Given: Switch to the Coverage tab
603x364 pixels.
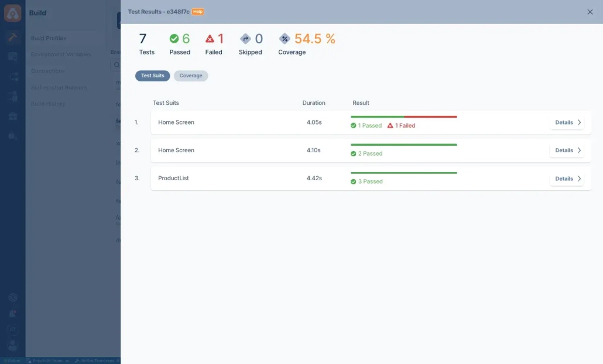Looking at the screenshot, I should (191, 75).
